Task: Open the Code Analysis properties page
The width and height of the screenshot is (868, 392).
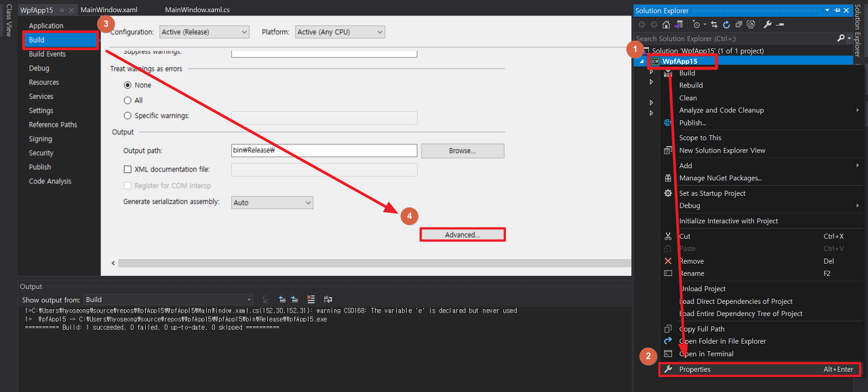Action: pos(50,181)
